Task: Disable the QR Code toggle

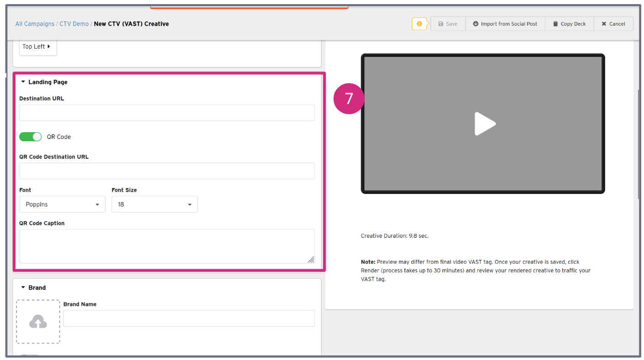Action: [x=30, y=137]
